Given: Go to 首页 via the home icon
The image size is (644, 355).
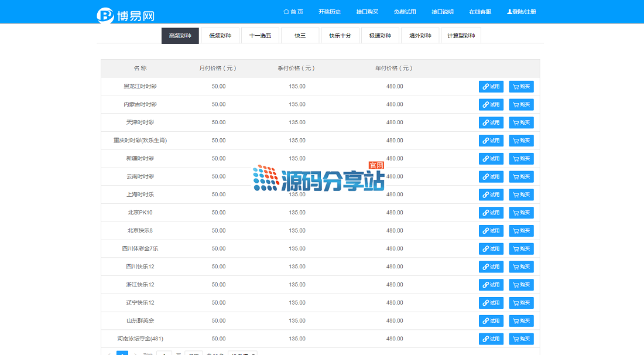Looking at the screenshot, I should (x=286, y=12).
